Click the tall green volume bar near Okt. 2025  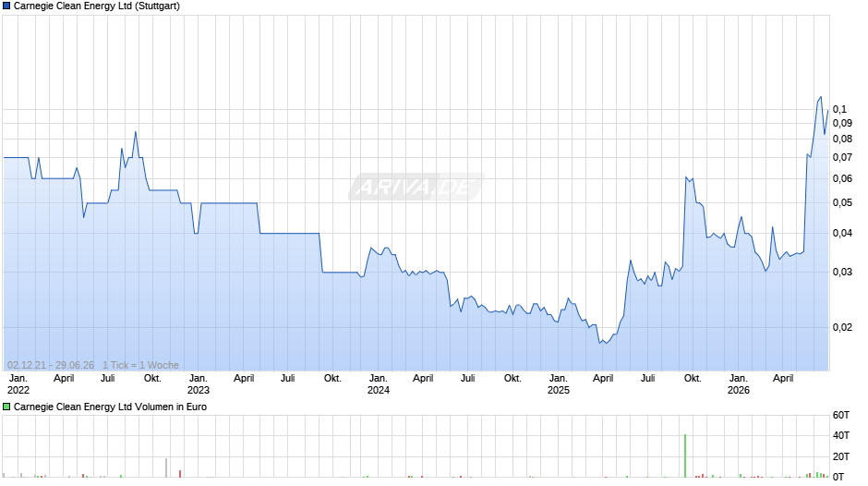coord(685,456)
